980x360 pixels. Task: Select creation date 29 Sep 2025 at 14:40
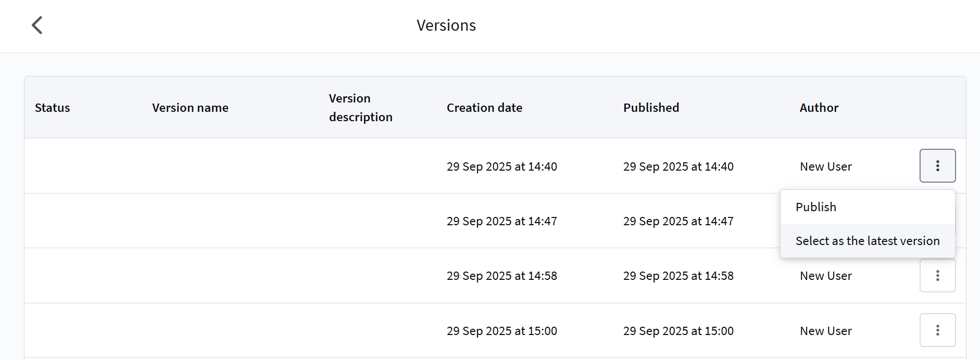[501, 166]
